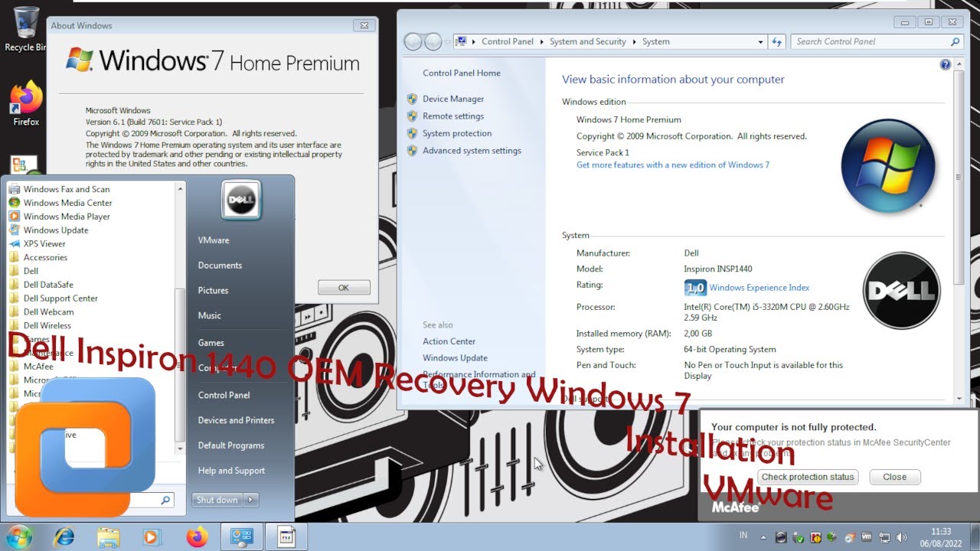Click the Windows Experience Index rating badge
This screenshot has height=551, width=980.
pyautogui.click(x=694, y=288)
